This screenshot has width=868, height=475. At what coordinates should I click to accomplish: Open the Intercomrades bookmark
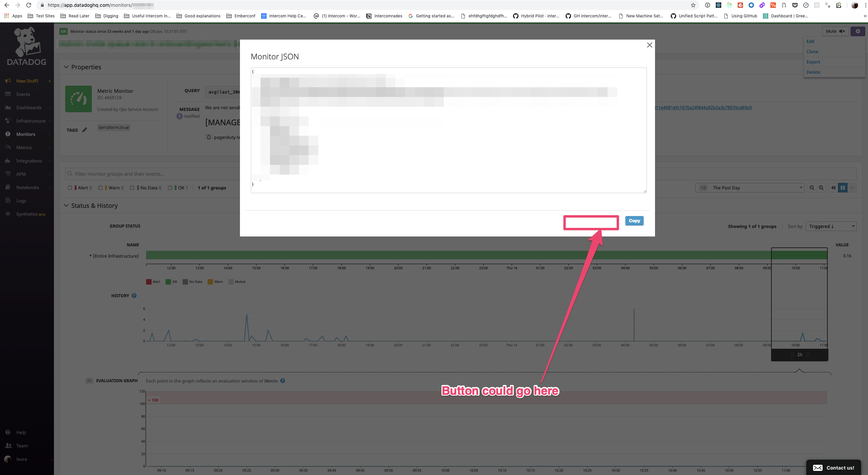pyautogui.click(x=384, y=16)
